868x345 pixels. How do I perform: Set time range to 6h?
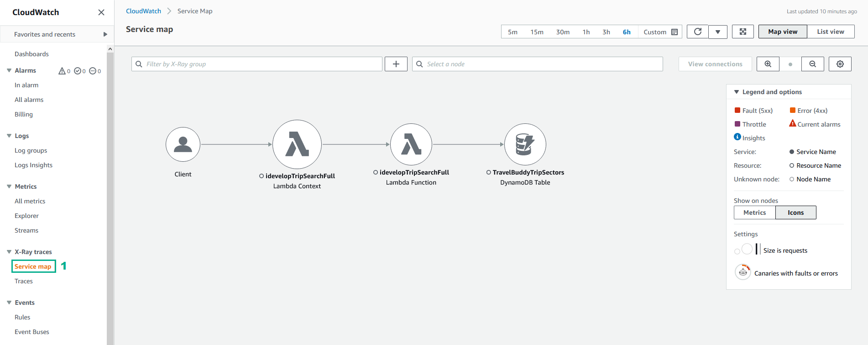pos(627,32)
